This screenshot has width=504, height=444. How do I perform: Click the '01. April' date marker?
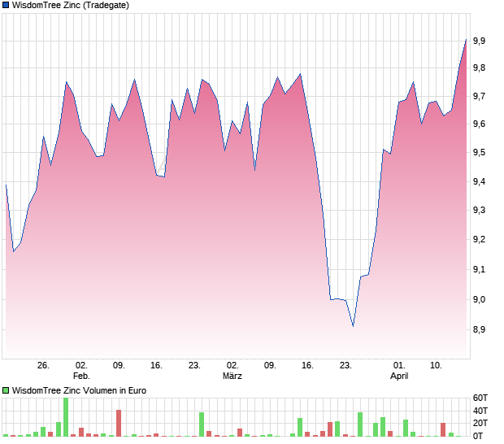click(398, 371)
